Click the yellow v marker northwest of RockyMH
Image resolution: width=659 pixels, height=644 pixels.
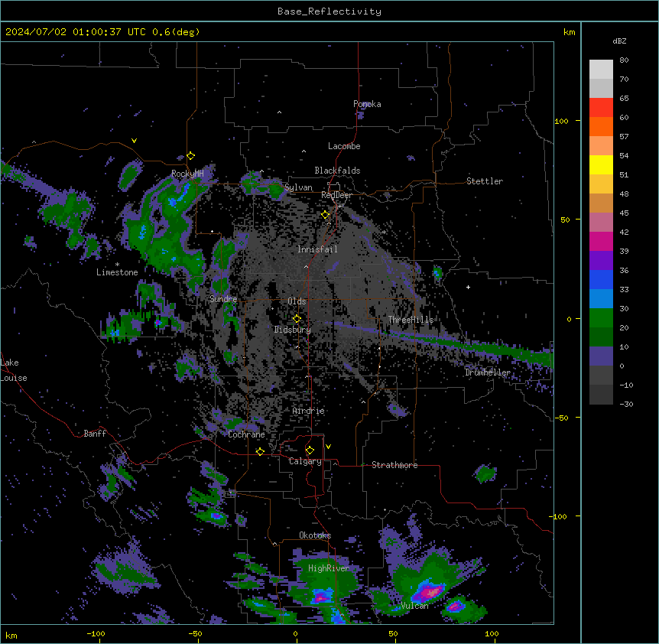point(134,141)
